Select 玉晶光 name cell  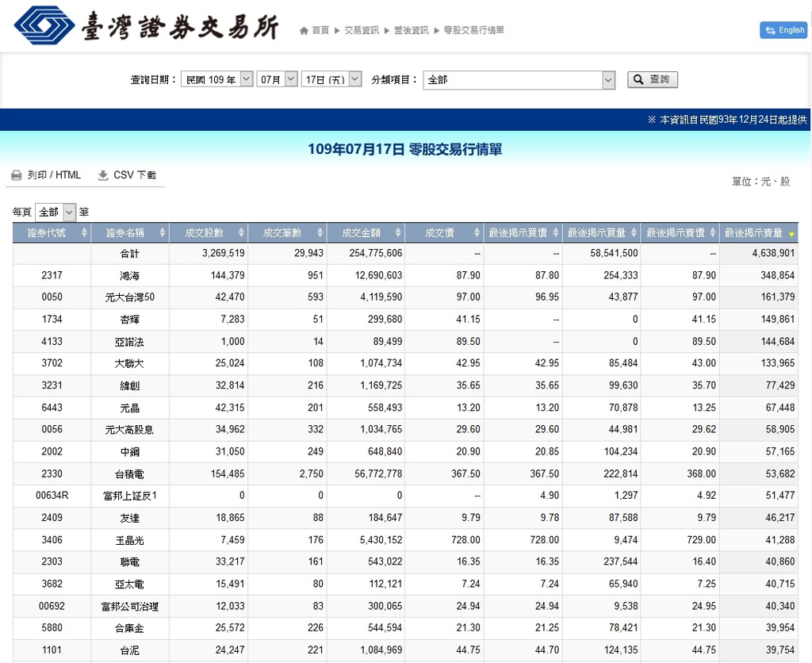[130, 540]
